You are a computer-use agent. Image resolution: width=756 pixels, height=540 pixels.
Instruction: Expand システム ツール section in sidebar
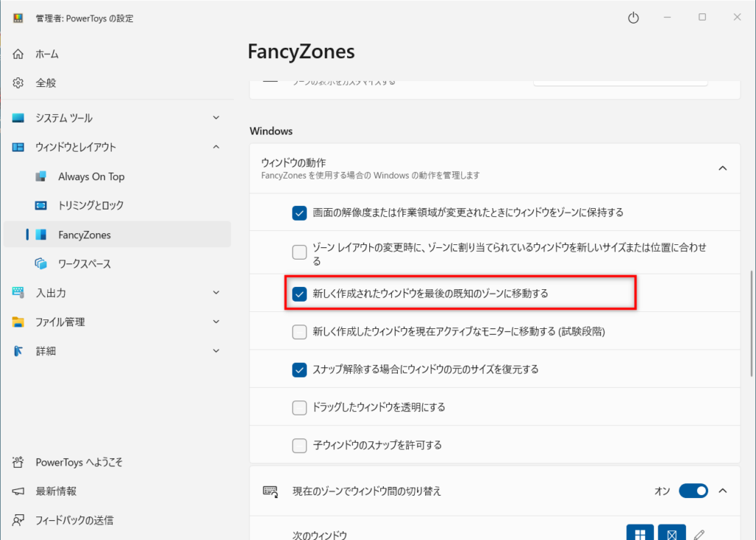tap(216, 118)
